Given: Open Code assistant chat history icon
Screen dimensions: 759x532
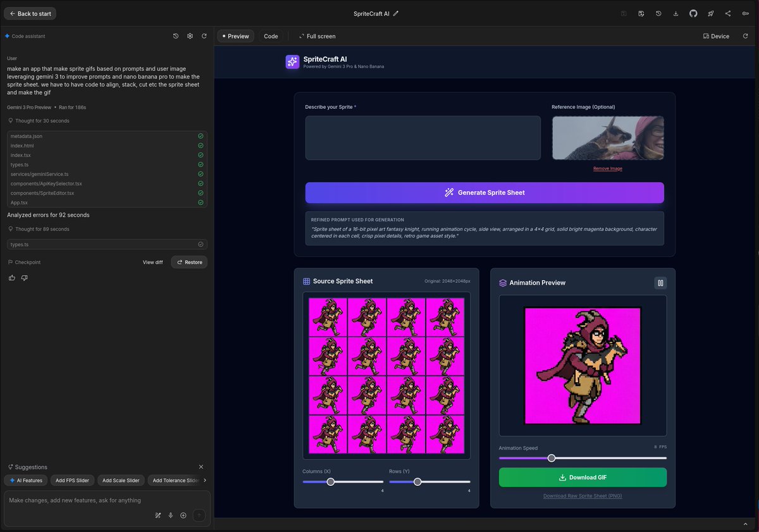Looking at the screenshot, I should pos(176,36).
